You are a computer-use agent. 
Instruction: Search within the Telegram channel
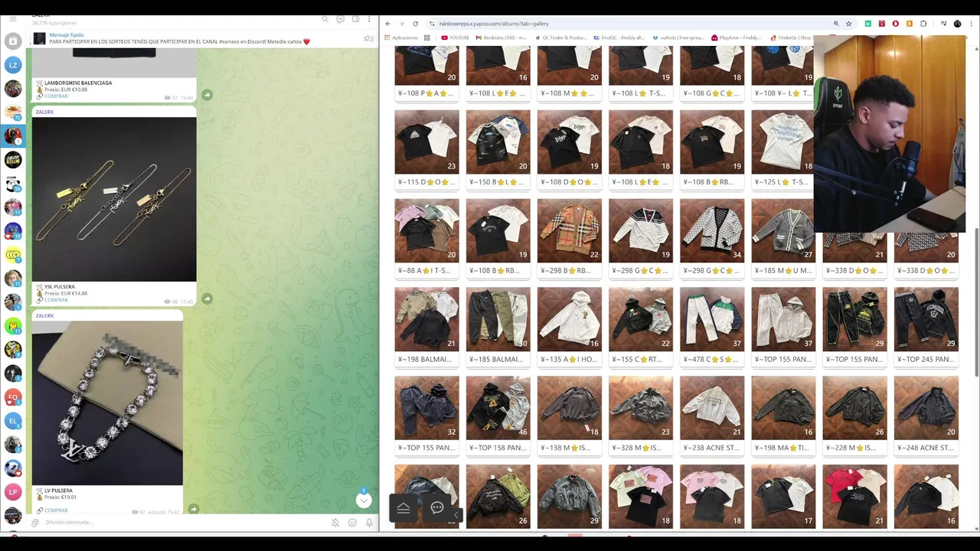pyautogui.click(x=325, y=18)
